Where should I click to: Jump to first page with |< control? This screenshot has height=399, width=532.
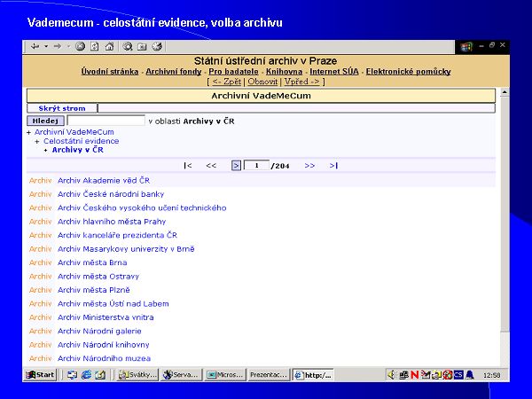(188, 166)
